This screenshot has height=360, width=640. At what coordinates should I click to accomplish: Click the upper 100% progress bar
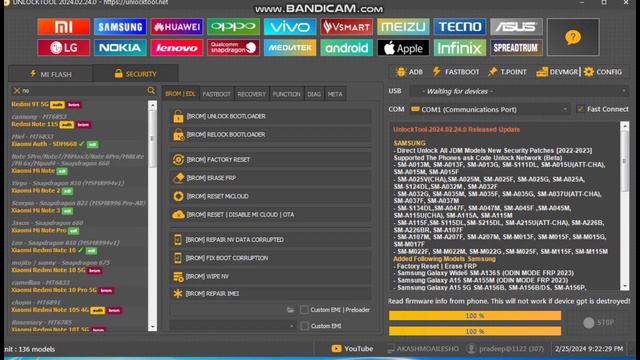tap(475, 316)
